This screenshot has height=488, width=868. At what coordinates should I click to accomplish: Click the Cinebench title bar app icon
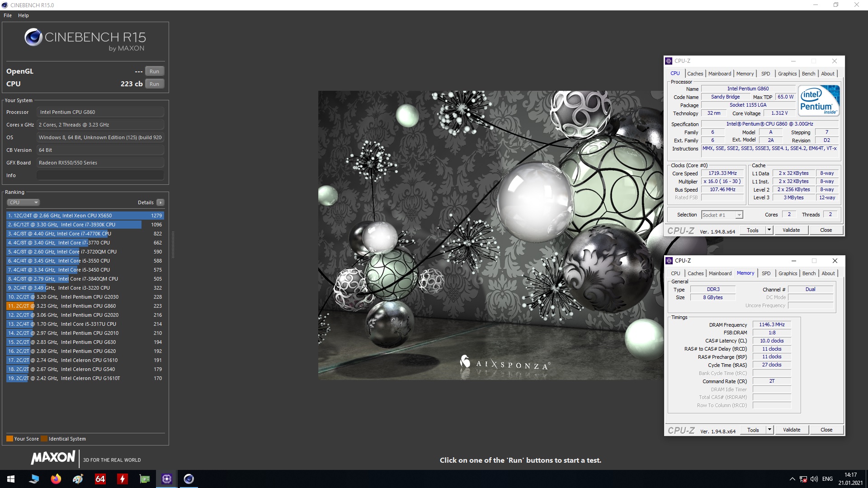click(x=5, y=5)
